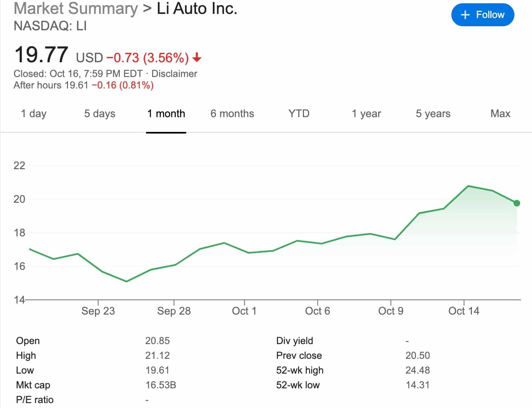
Task: Switch to the 1 year chart
Action: point(366,113)
